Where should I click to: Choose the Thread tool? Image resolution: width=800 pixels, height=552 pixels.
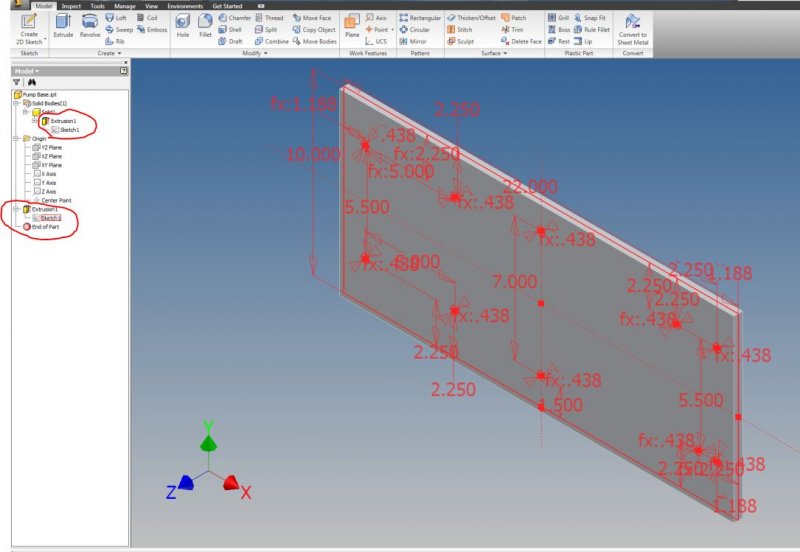coord(269,18)
